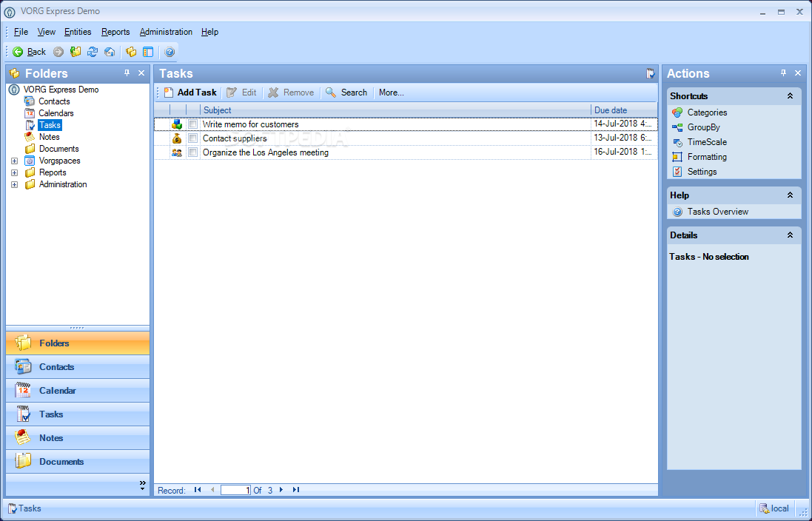Image resolution: width=812 pixels, height=521 pixels.
Task: Go to the last record
Action: [295, 490]
